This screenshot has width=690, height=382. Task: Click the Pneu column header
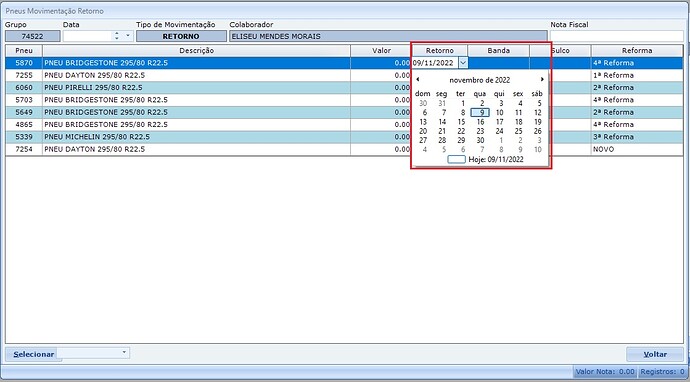24,51
